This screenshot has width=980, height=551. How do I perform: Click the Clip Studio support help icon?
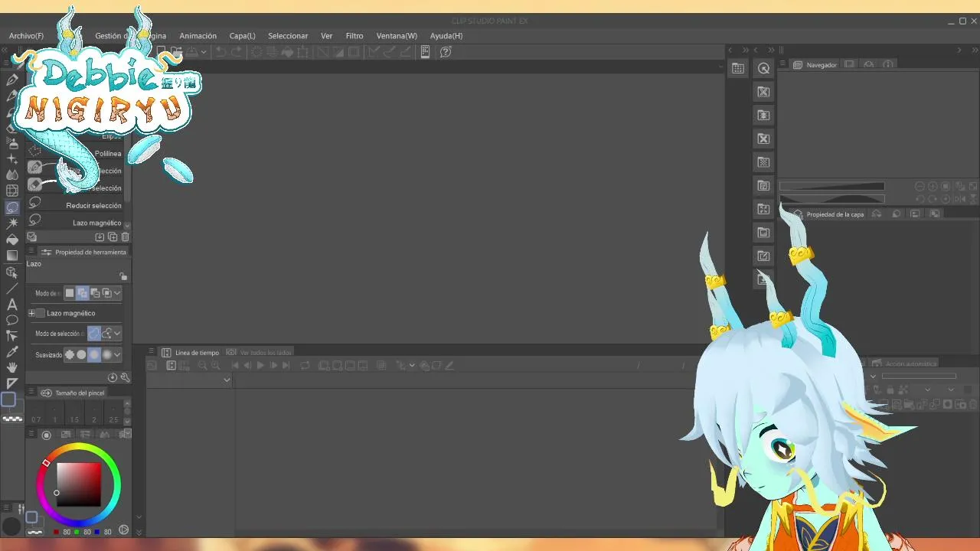(x=446, y=52)
